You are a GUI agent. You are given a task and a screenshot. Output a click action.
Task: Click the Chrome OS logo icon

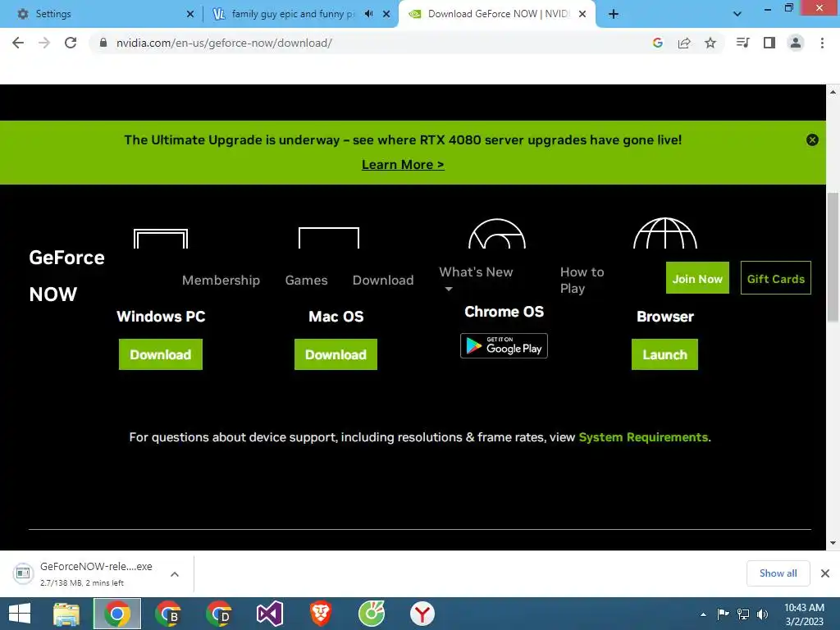497,234
